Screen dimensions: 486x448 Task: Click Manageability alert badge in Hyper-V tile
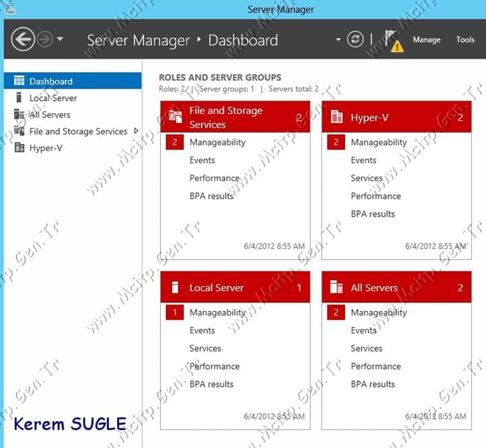click(336, 142)
